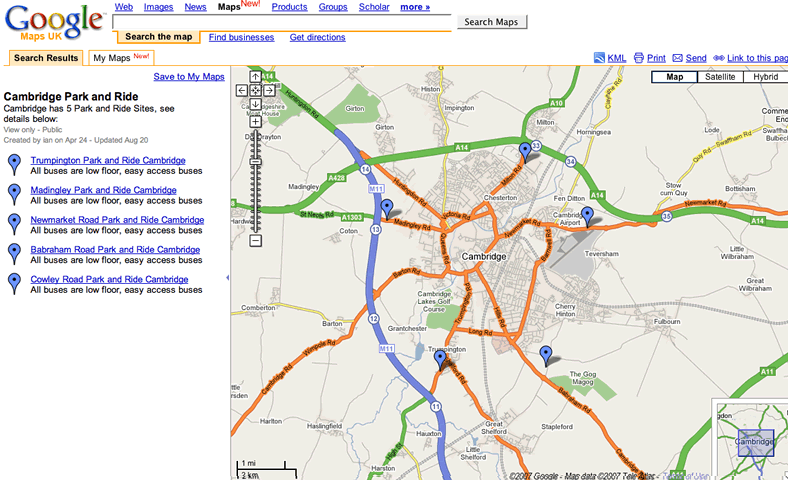The height and width of the screenshot is (480, 788).
Task: Go to News search
Action: (195, 7)
